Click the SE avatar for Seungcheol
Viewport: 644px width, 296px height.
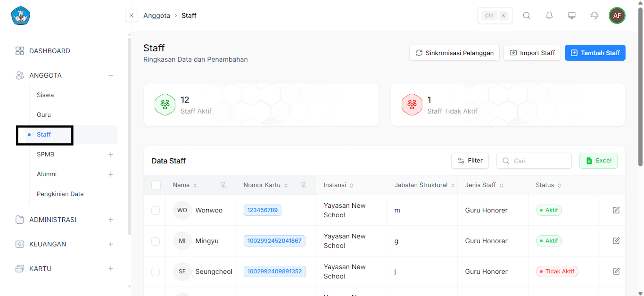pyautogui.click(x=182, y=271)
